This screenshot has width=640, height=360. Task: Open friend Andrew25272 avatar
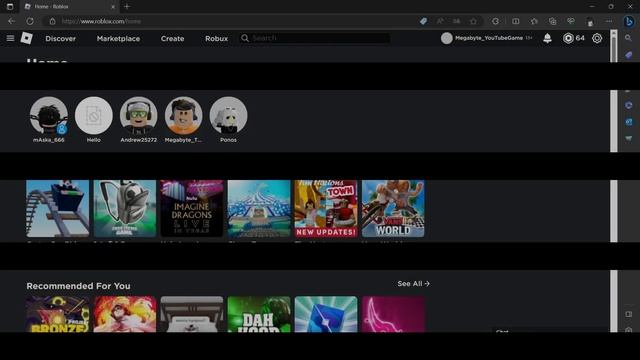pyautogui.click(x=138, y=116)
